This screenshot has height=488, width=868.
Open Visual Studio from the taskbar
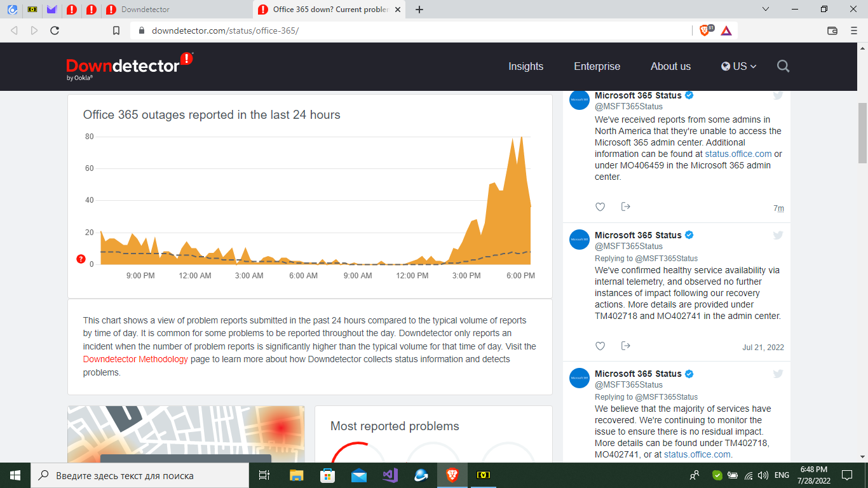[390, 475]
